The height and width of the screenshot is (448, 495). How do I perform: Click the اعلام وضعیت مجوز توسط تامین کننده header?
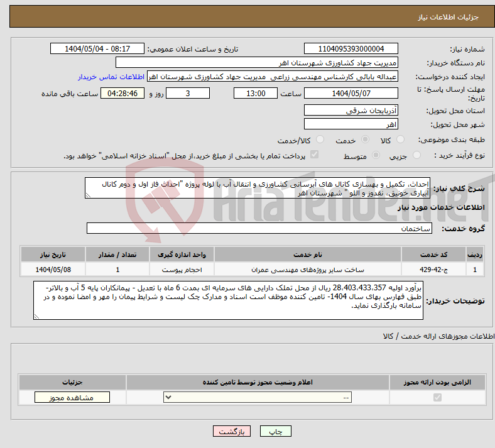[x=258, y=382]
